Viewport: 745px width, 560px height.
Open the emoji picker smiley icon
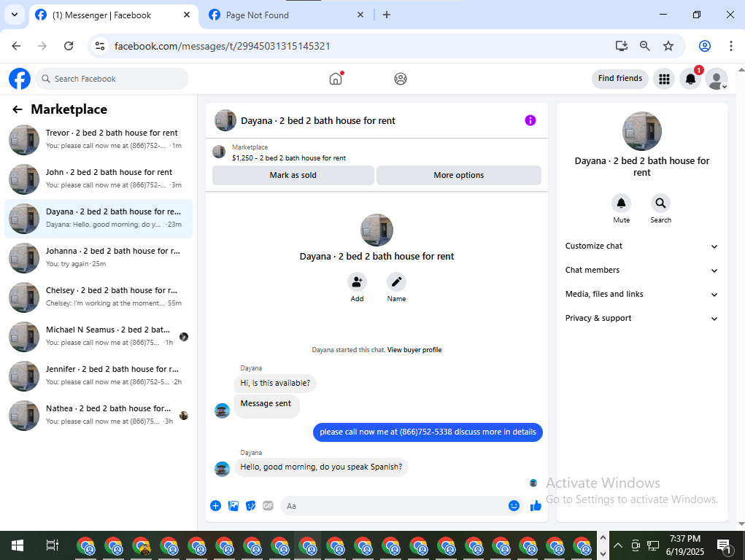point(514,506)
